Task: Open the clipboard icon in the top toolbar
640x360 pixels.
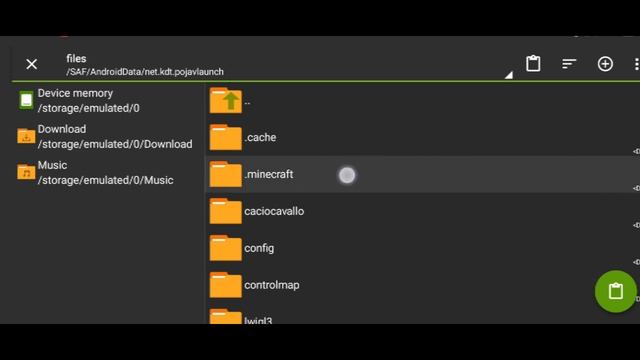Action: [533, 64]
